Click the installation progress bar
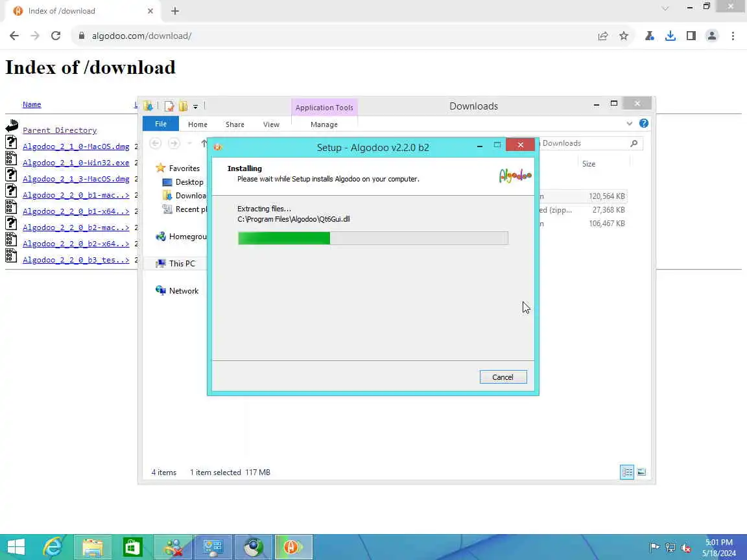The height and width of the screenshot is (560, 747). coord(373,238)
